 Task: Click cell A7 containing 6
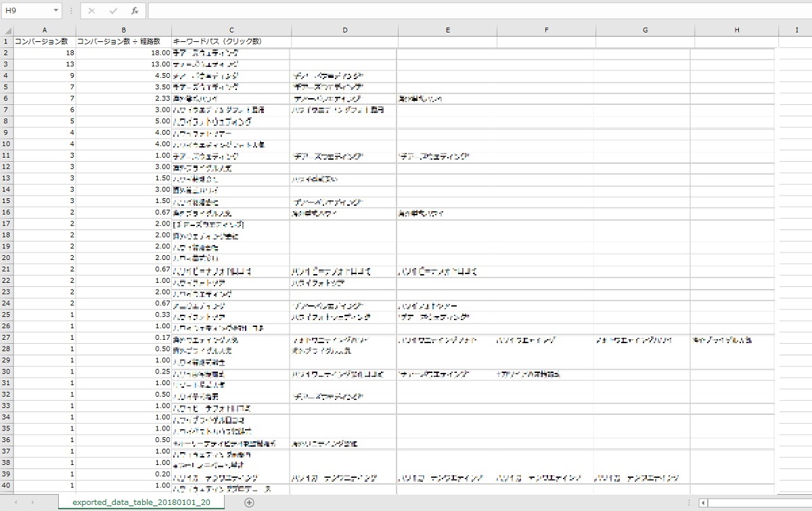pyautogui.click(x=45, y=110)
